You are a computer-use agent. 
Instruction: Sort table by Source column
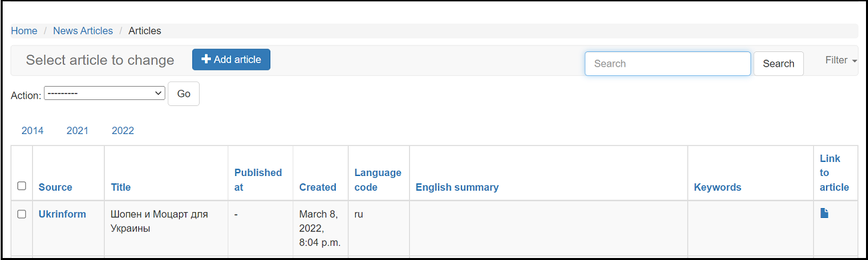point(55,187)
